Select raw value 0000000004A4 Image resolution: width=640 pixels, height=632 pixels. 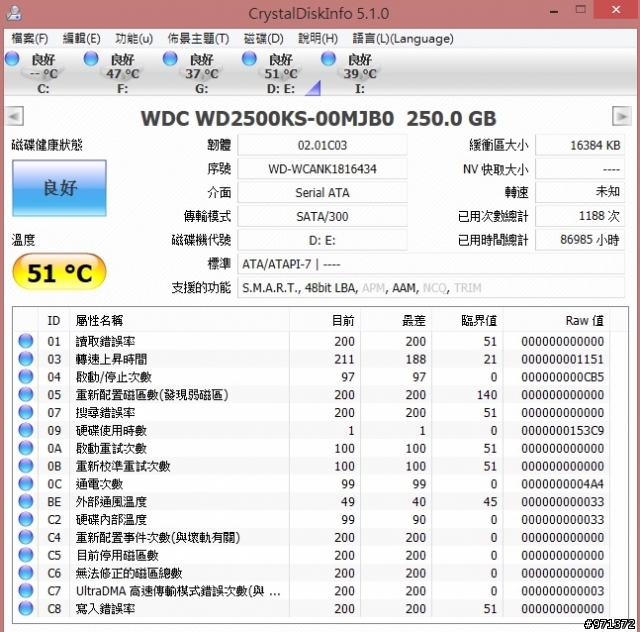point(562,484)
